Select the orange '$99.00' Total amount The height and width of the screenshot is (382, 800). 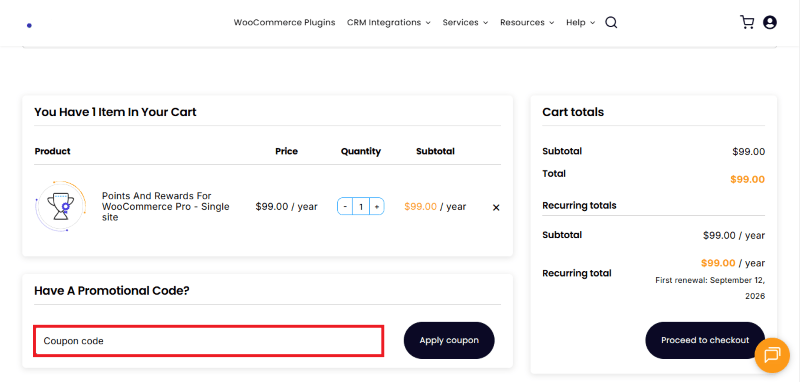click(x=747, y=180)
